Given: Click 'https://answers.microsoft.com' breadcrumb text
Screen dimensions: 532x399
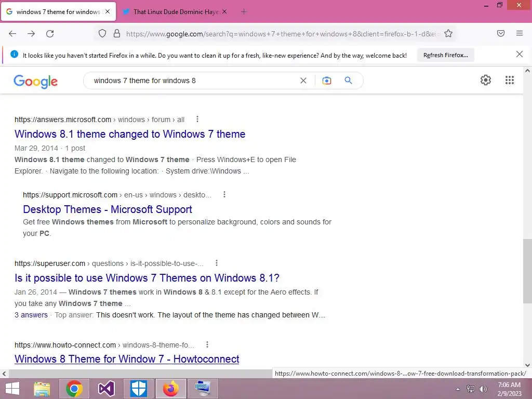Looking at the screenshot, I should [63, 120].
